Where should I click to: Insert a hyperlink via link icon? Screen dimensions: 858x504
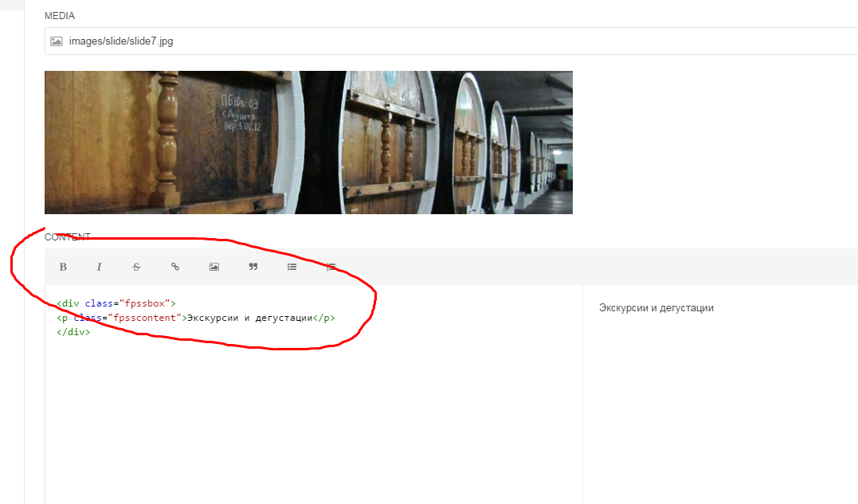(175, 267)
